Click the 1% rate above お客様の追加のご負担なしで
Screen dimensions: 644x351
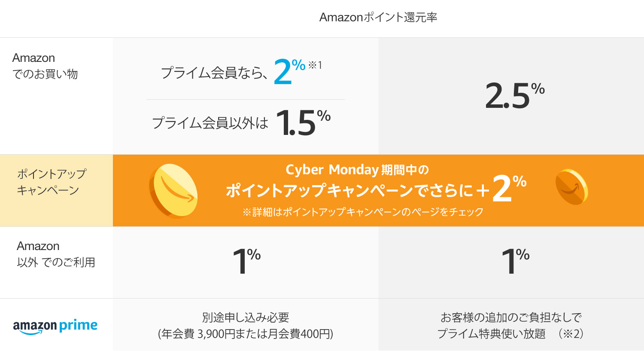coord(515,261)
